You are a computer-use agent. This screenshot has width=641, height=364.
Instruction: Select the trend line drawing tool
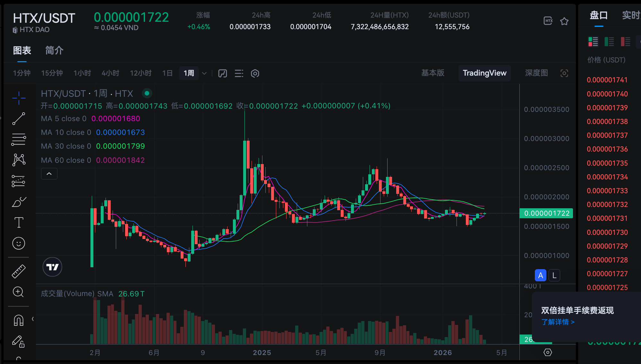19,119
